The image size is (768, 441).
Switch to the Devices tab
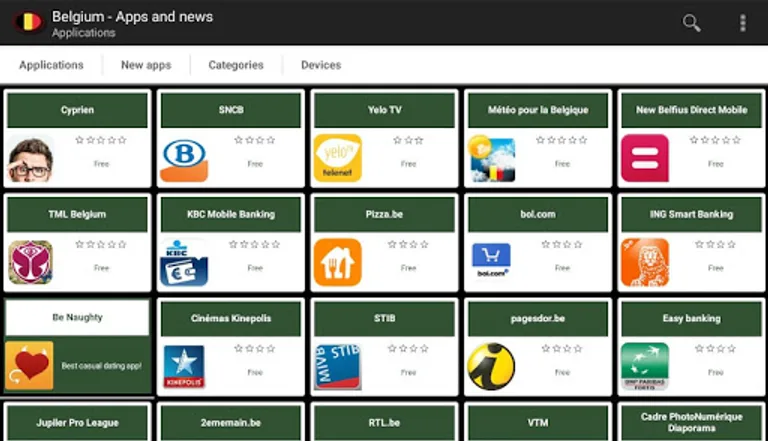pos(321,65)
